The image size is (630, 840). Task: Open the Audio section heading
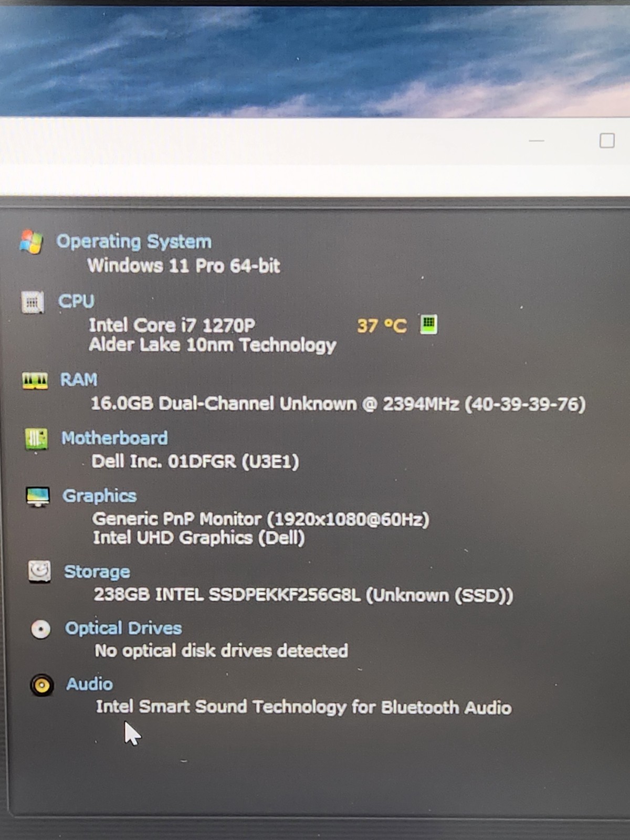click(89, 684)
